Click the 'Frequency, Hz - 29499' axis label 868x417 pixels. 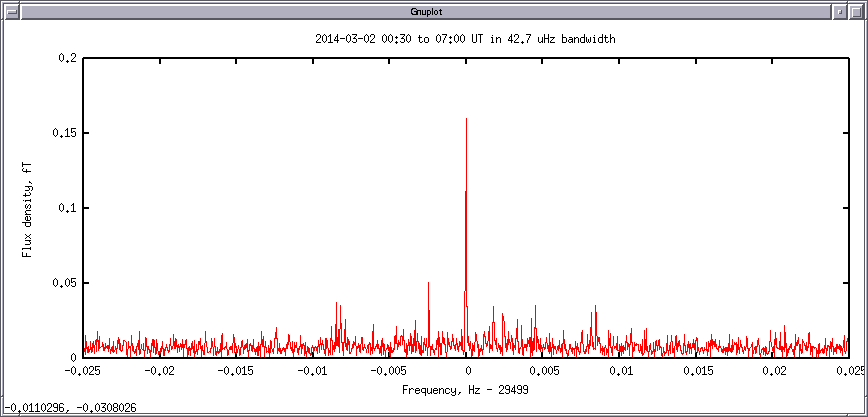(x=465, y=389)
